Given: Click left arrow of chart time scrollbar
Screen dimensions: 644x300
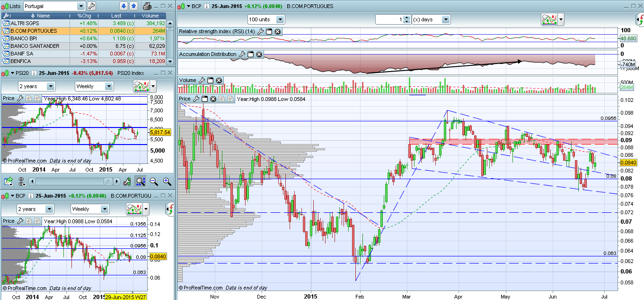Looking at the screenshot, I should (32, 182).
